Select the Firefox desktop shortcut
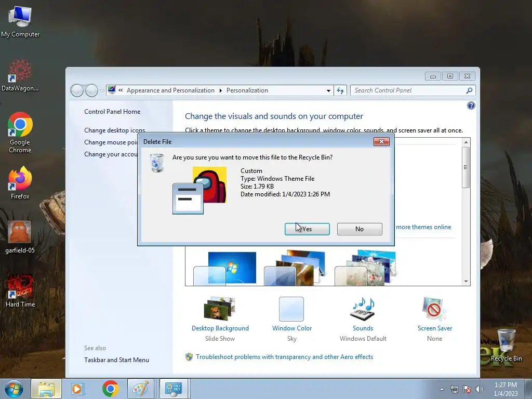The width and height of the screenshot is (532, 399). 20,183
